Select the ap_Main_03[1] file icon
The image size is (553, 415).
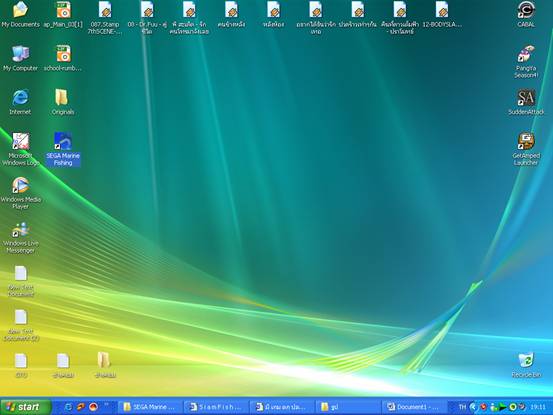[63, 15]
